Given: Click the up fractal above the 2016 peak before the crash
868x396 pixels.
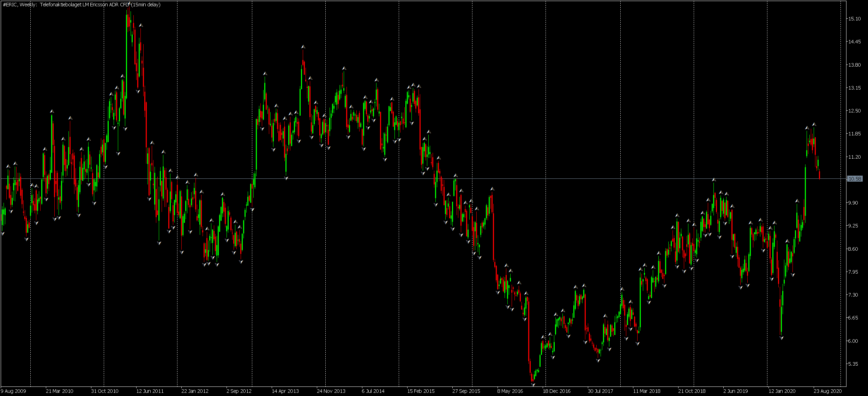Looking at the screenshot, I should click(492, 189).
